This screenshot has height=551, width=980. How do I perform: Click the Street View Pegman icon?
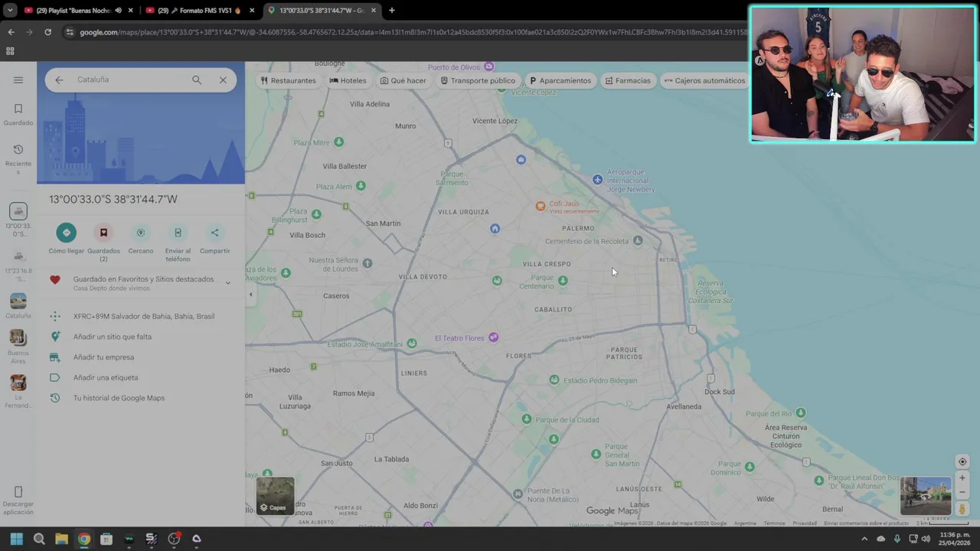962,509
